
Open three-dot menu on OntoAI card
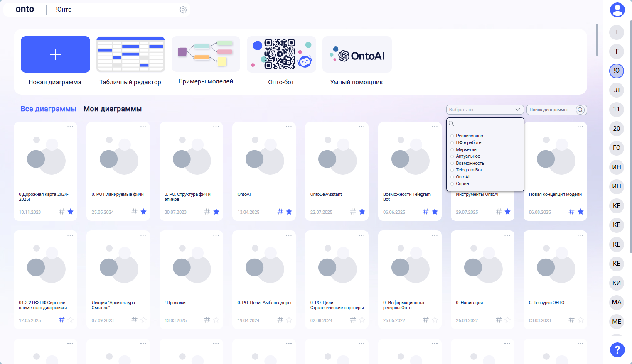(289, 127)
